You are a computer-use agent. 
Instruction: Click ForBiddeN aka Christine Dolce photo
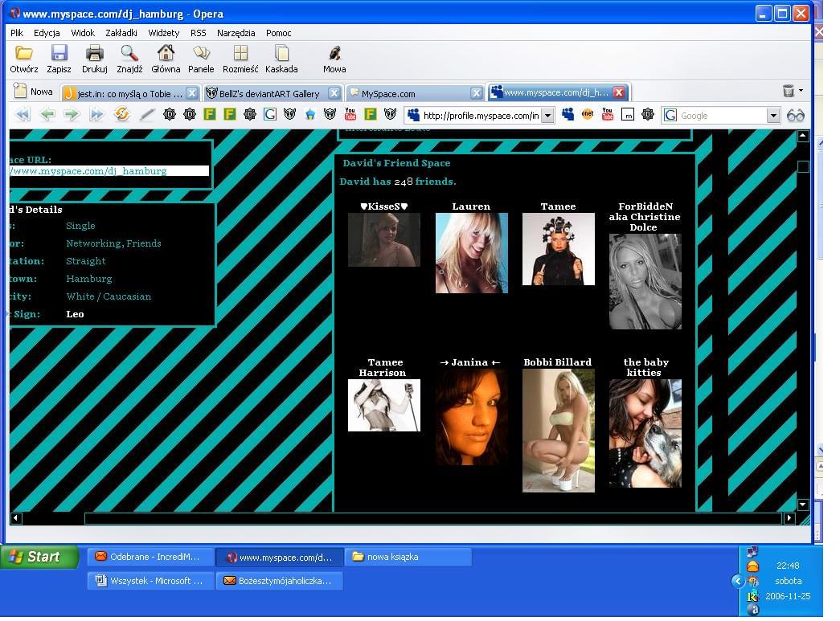click(645, 281)
